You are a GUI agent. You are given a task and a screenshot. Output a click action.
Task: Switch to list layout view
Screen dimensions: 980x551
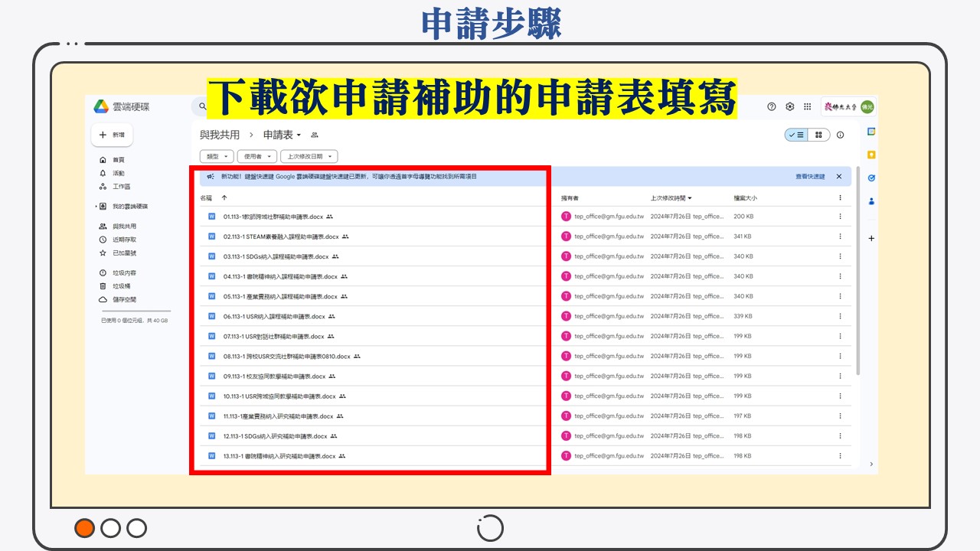pos(796,135)
